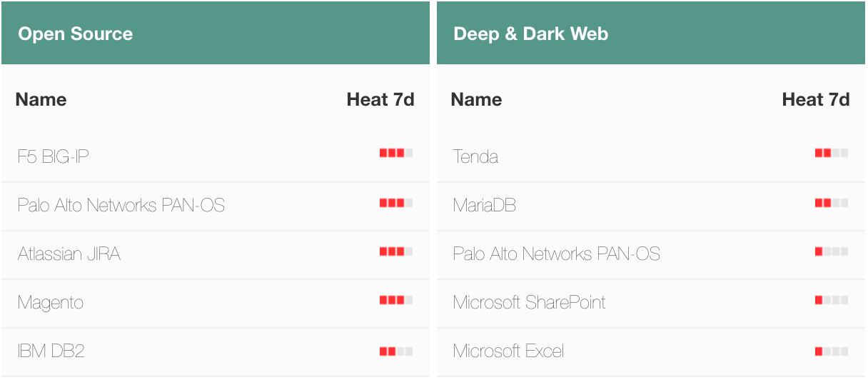868x380 pixels.
Task: Click heat bars for Open Source PAN-OS
Action: tap(396, 203)
